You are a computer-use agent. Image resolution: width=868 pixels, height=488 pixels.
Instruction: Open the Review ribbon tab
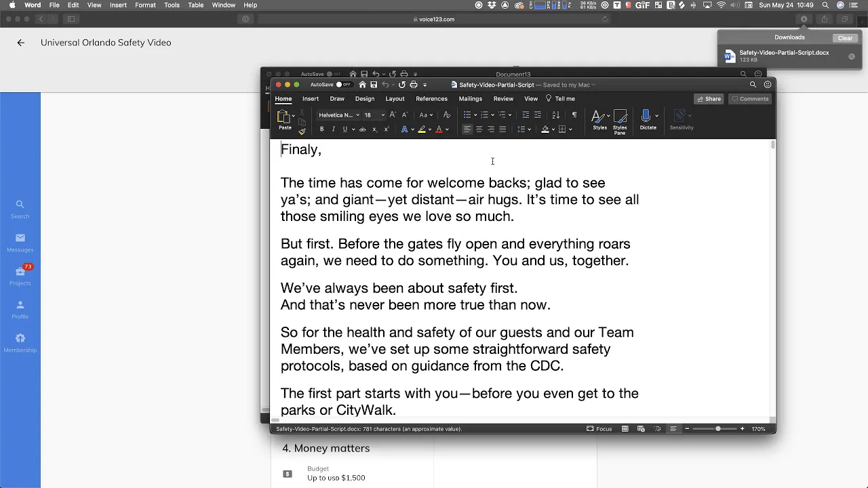pyautogui.click(x=503, y=99)
